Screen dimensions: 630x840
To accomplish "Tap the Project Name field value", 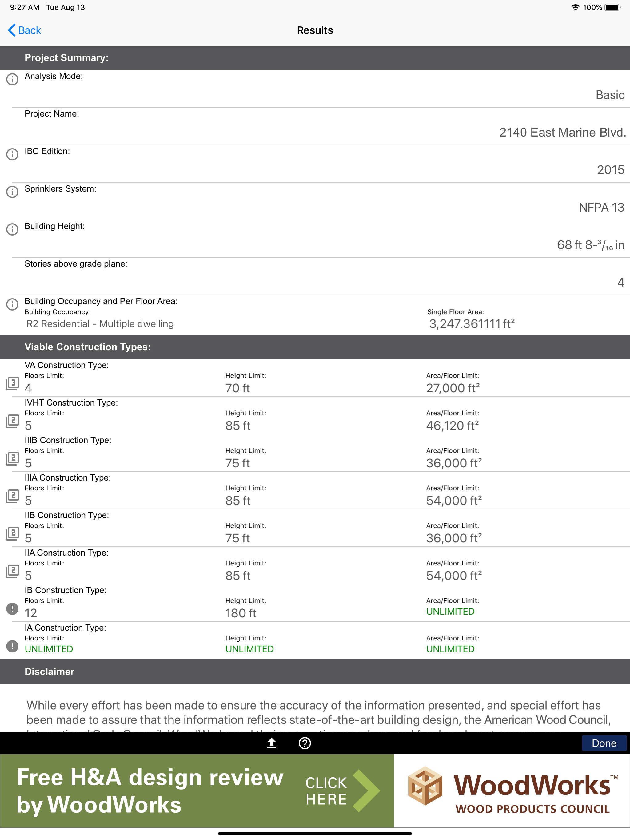I will [x=562, y=132].
